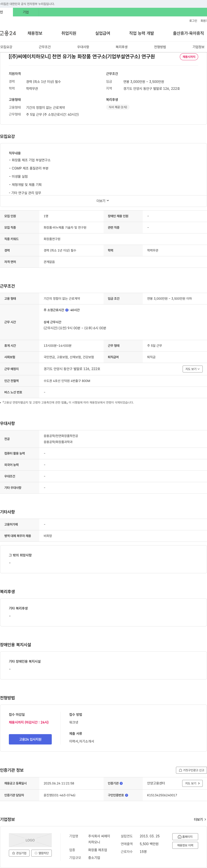Toggle the 관심기업 star button
Viewport: 207px width, 868px height.
(x=19, y=853)
